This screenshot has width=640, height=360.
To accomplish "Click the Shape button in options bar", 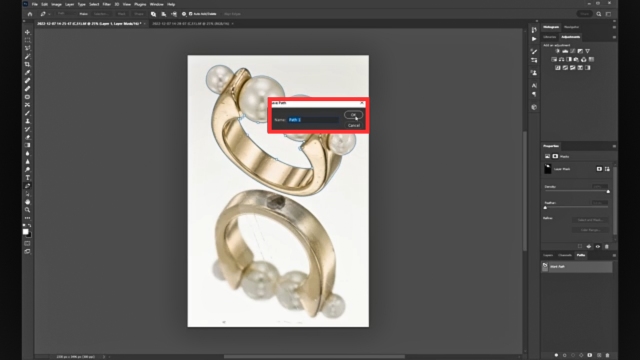I will [139, 14].
